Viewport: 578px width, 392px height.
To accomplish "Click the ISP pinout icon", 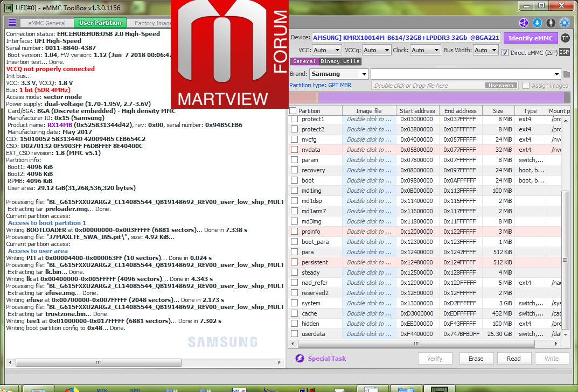I will point(564,52).
